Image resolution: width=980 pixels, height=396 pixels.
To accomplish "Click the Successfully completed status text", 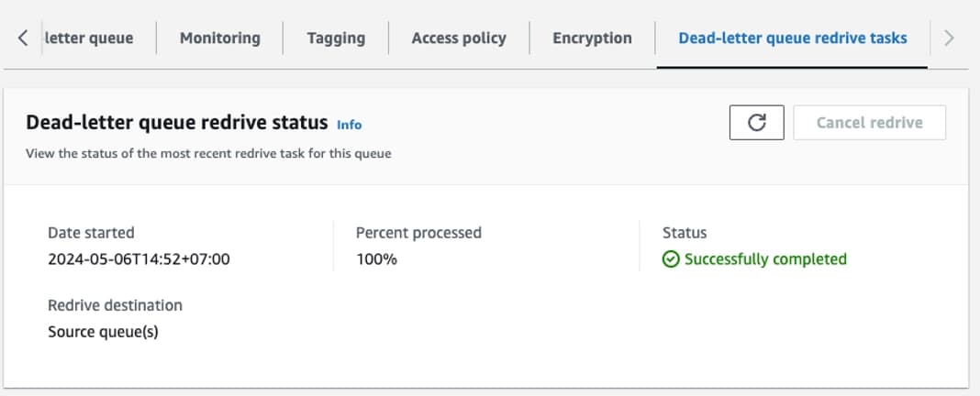I will (765, 259).
